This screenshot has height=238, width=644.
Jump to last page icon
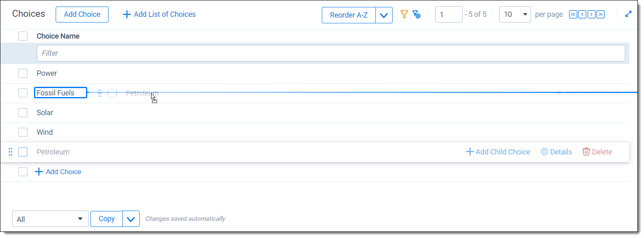601,15
